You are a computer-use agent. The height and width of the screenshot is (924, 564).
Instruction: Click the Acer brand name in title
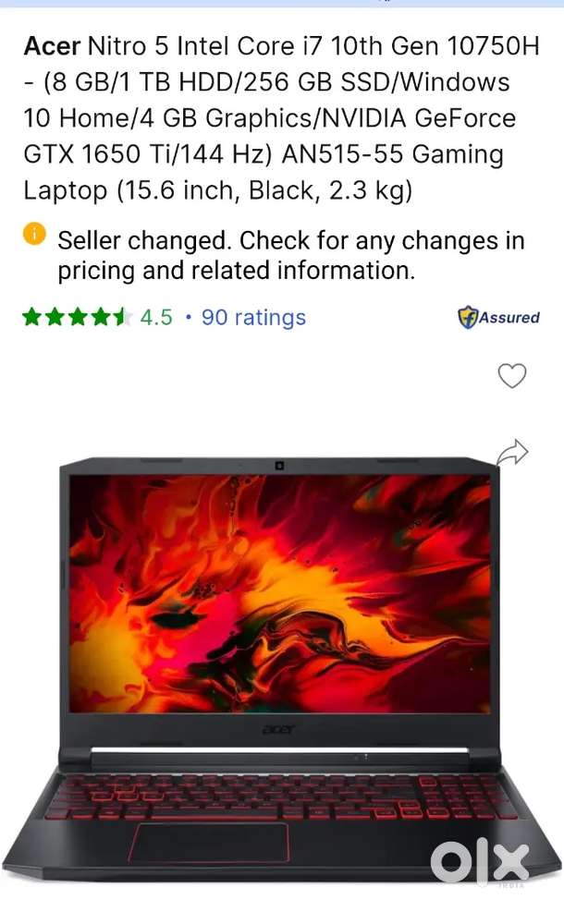(x=52, y=46)
